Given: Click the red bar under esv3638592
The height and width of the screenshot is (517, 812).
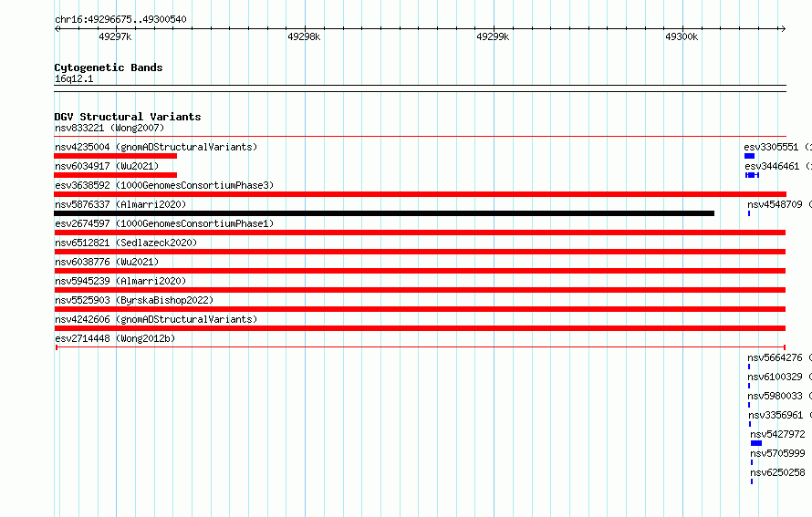Looking at the screenshot, I should click(x=420, y=194).
